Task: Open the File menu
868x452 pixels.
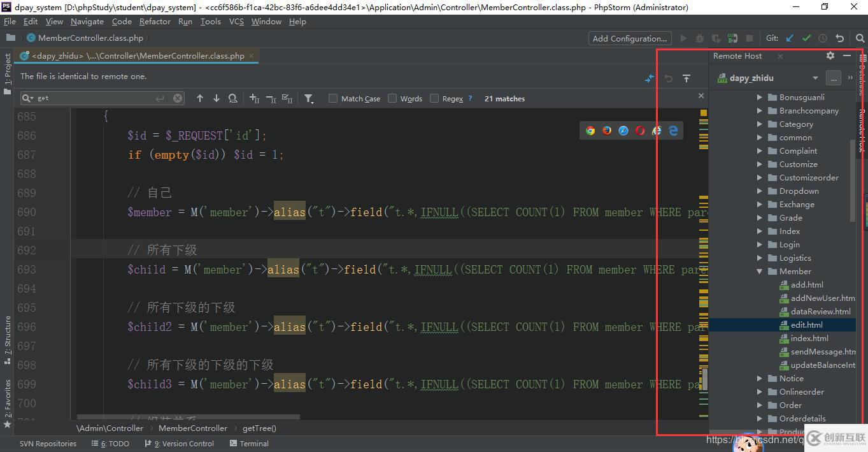Action: point(10,21)
